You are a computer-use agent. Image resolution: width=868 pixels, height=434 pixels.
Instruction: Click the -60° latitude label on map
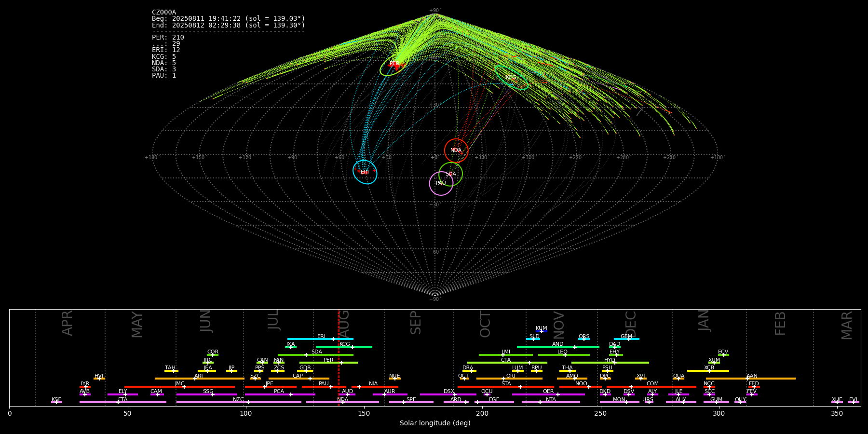pos(435,252)
